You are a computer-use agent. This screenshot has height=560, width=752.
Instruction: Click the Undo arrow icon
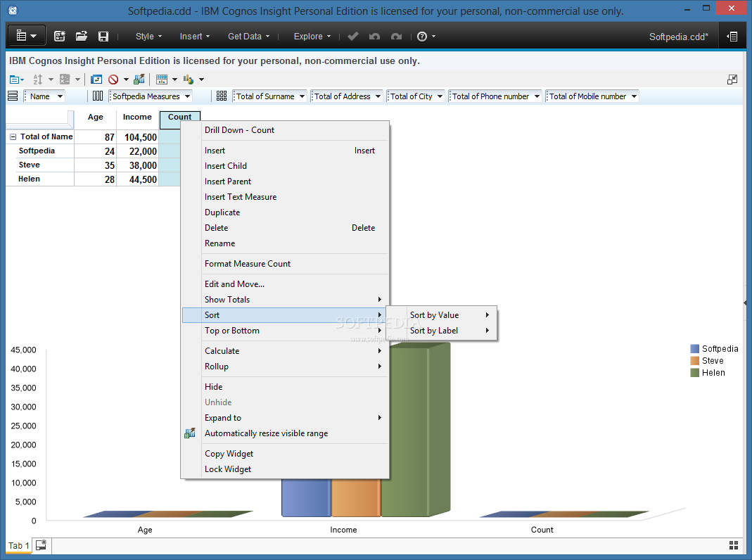[x=374, y=37]
